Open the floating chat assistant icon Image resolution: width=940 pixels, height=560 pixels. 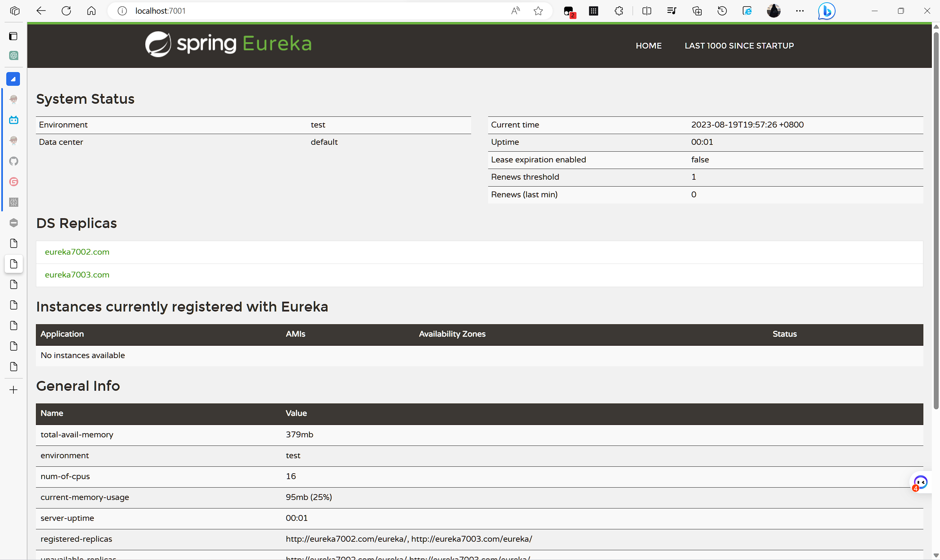[920, 482]
